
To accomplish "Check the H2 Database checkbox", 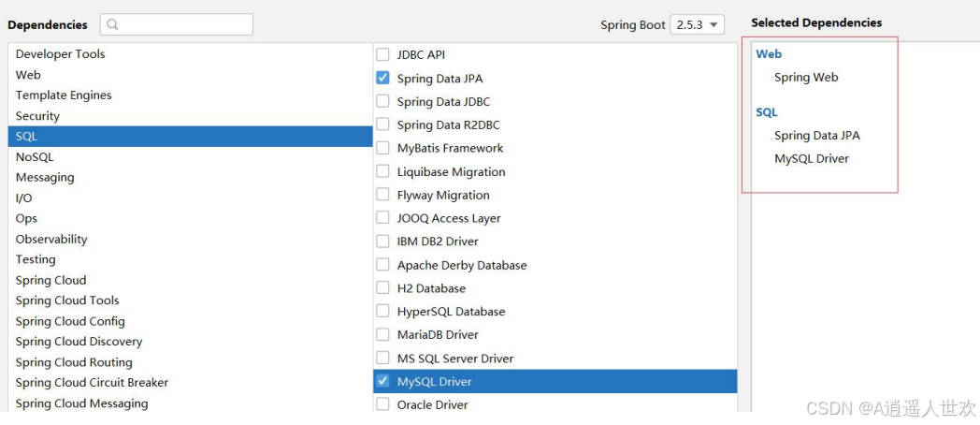I will (382, 288).
